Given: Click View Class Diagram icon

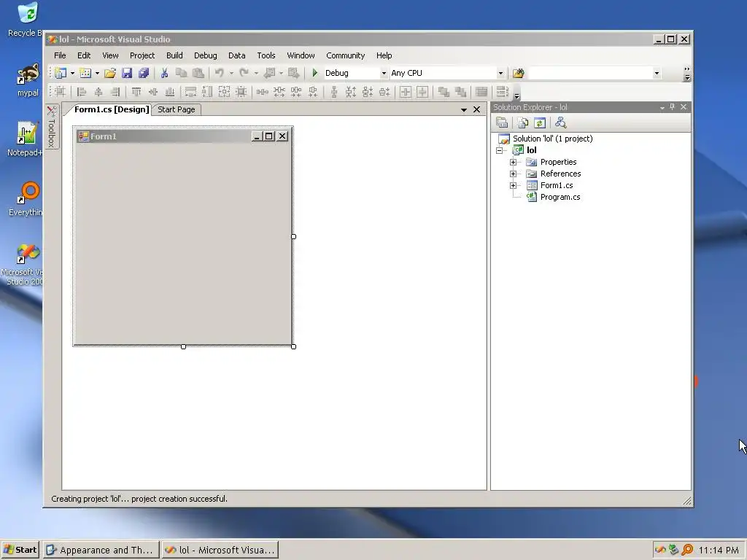Looking at the screenshot, I should (x=561, y=122).
